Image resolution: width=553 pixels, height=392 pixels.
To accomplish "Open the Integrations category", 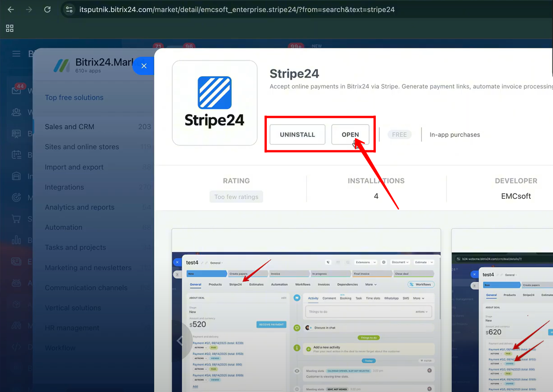I will [x=64, y=187].
